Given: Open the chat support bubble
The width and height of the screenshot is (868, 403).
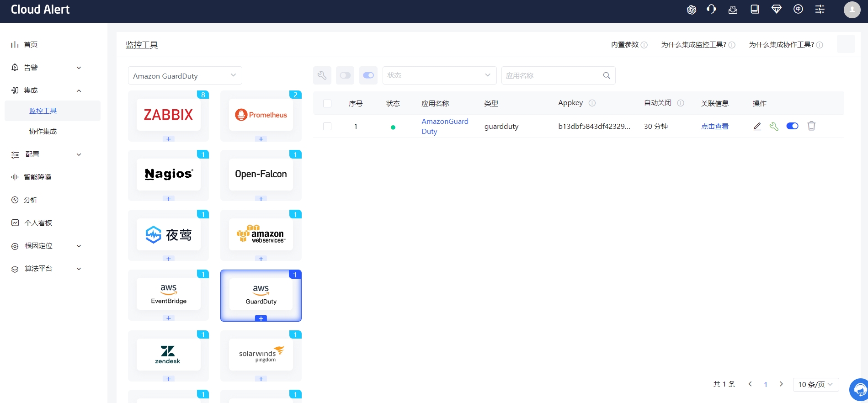Looking at the screenshot, I should coord(859,390).
